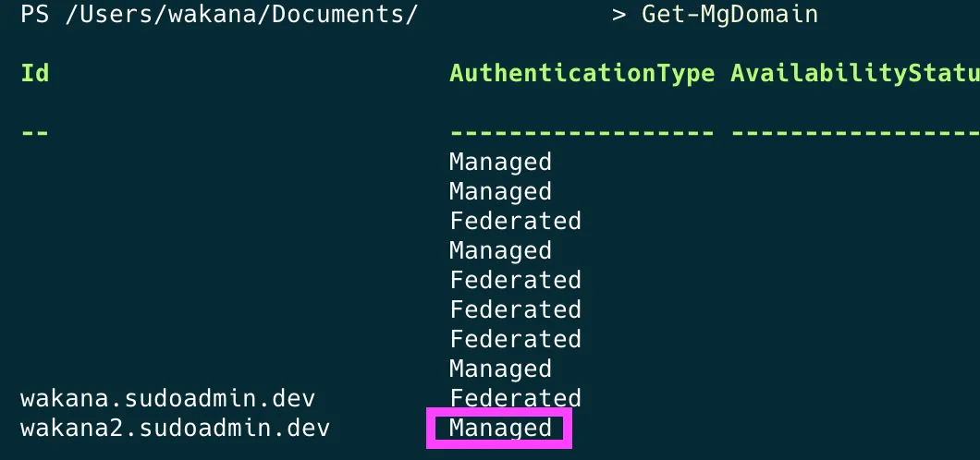Select Federated value for wakana.sudoadmin.dev

coord(515,398)
